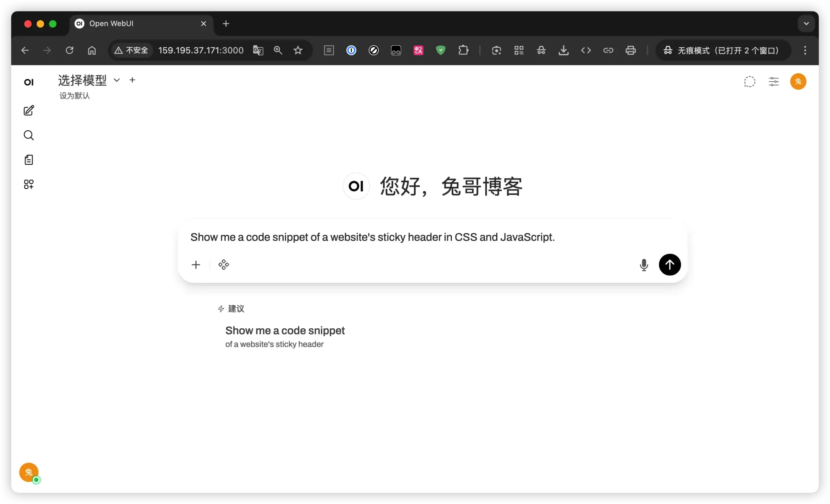Image resolution: width=830 pixels, height=504 pixels.
Task: Click 设为默认 to set default model
Action: pos(75,96)
